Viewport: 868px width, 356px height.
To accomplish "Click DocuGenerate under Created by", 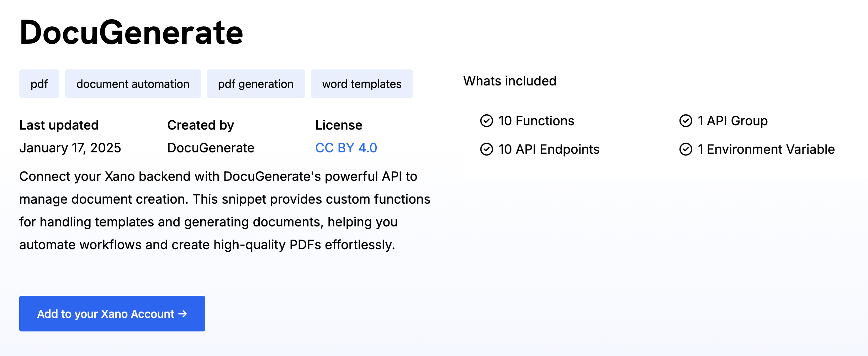I will click(x=211, y=148).
